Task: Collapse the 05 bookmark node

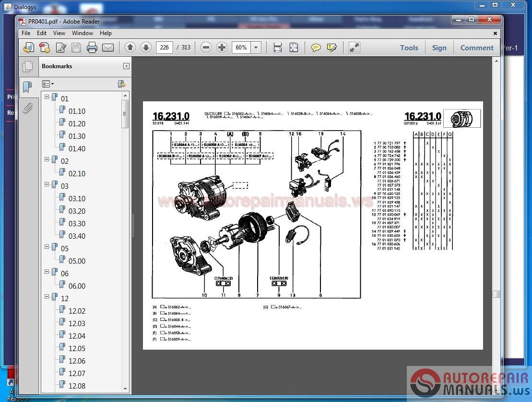Action: tap(47, 247)
